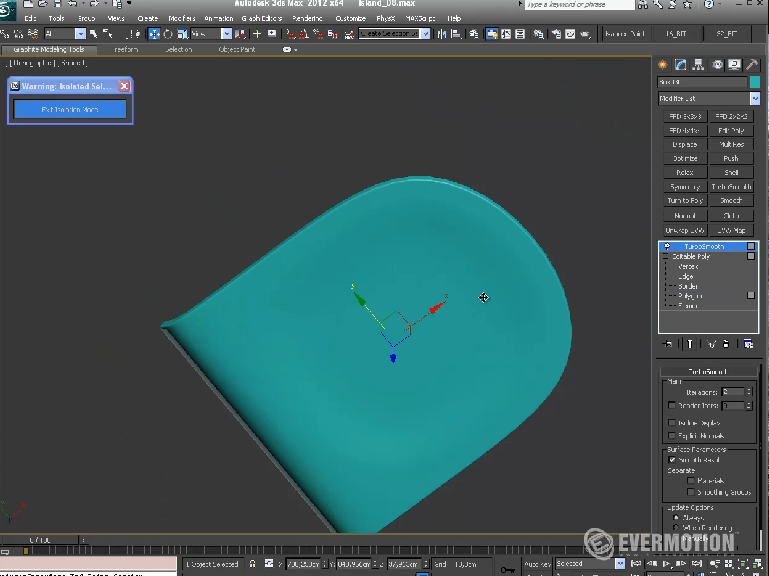The height and width of the screenshot is (576, 769).
Task: Collapse the Editable Poly stack entry
Action: pyautogui.click(x=666, y=257)
